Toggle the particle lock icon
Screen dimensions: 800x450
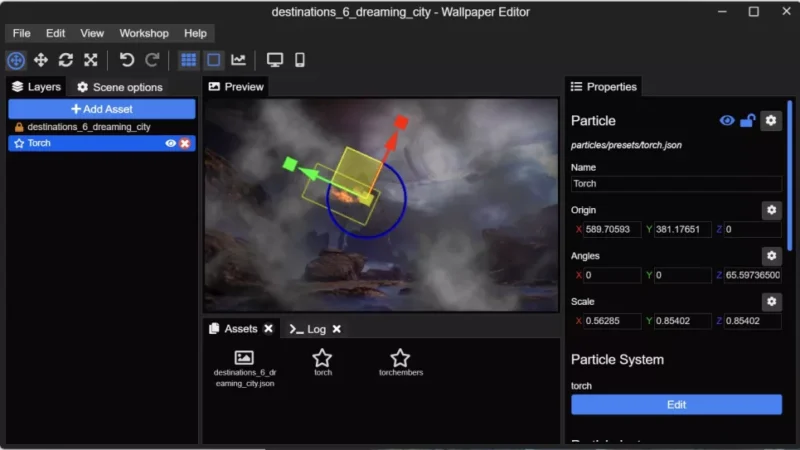747,121
